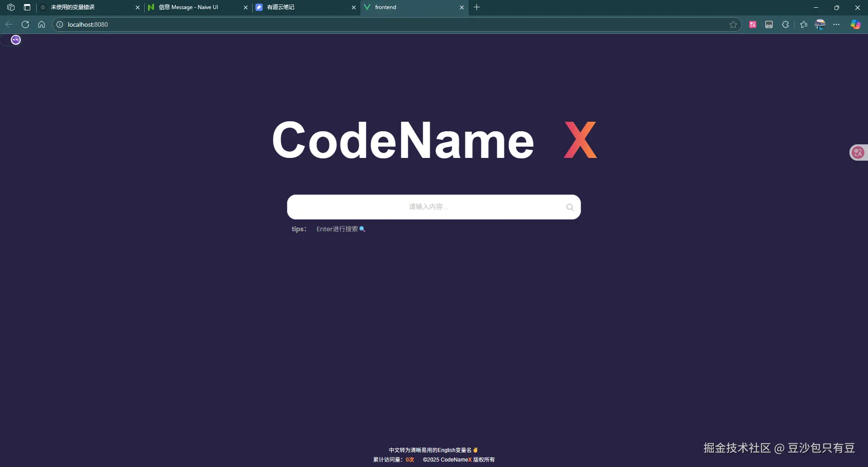Open the pink translate extension icon
This screenshot has height=467, width=868.
[x=753, y=24]
